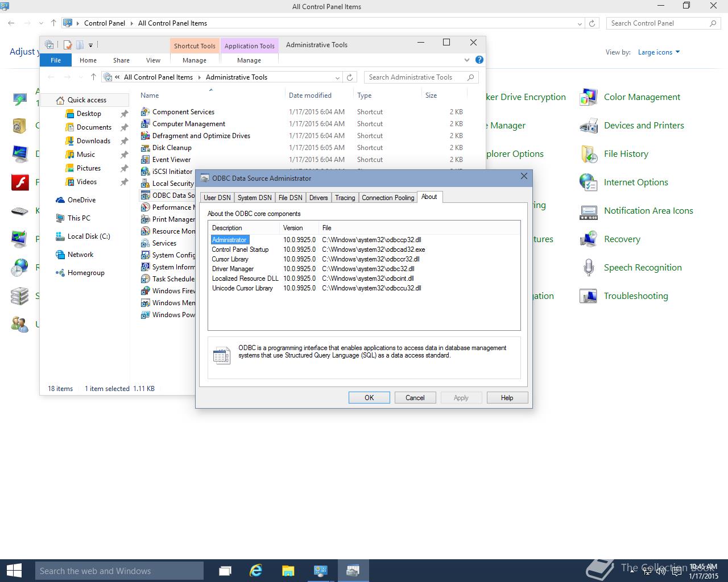The height and width of the screenshot is (582, 728).
Task: Select the Computer Management icon
Action: (x=146, y=124)
